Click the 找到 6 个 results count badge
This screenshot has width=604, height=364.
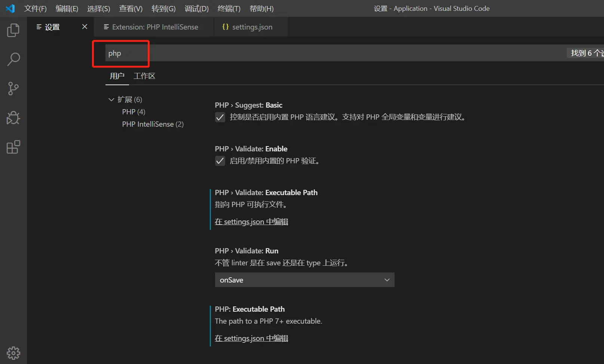[586, 53]
